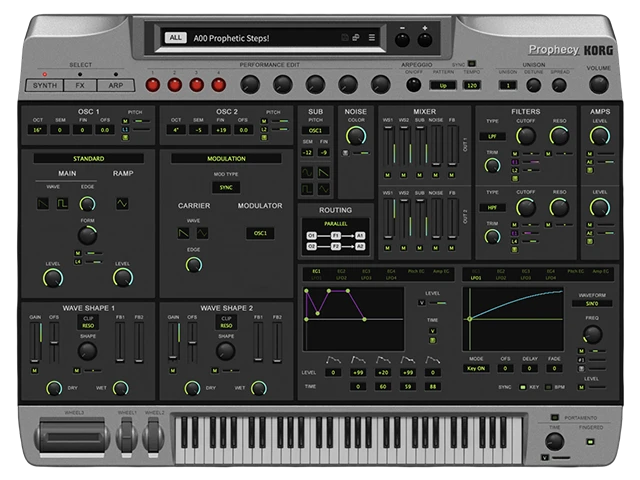Screen dimensions: 640x480
Task: Click the Portamento Time knob
Action: [x=555, y=442]
